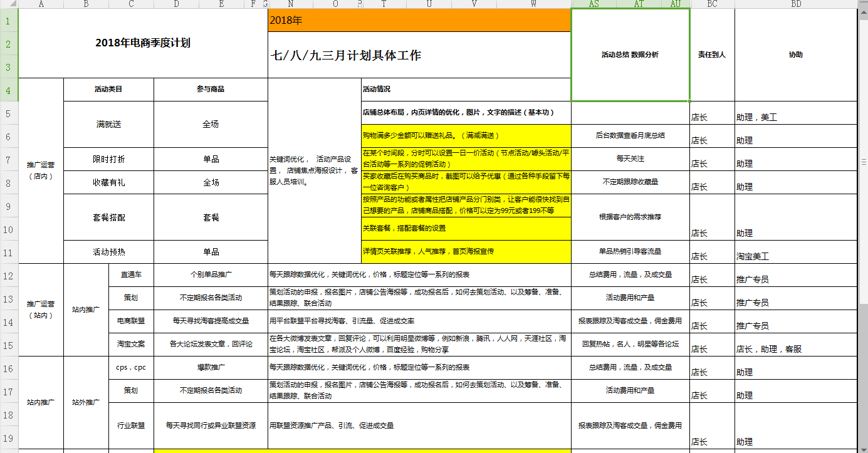Click '用联盟资源推广产品、引流' description cell
Screen dimensions: 868x453
coord(419,425)
